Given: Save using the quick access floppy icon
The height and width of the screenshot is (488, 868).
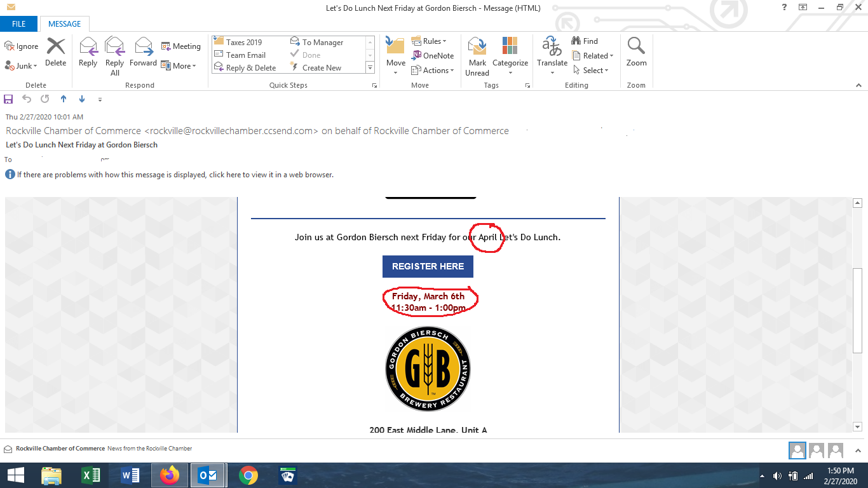Looking at the screenshot, I should [x=8, y=99].
